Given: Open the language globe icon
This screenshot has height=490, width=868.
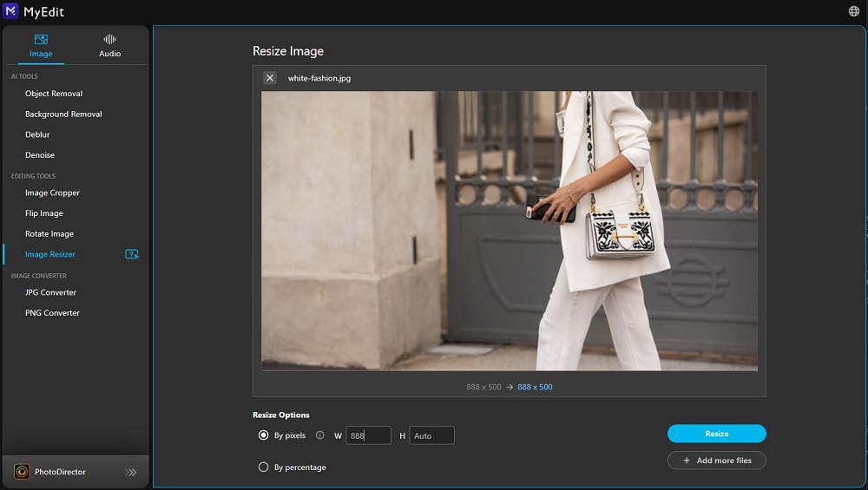Looking at the screenshot, I should (853, 11).
